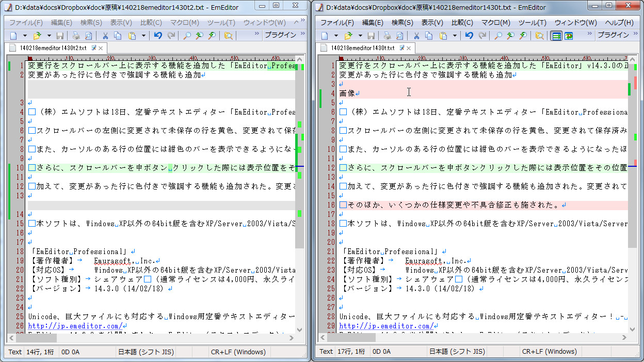Click Find in Files icon in 1430t.txt window

tap(540, 36)
